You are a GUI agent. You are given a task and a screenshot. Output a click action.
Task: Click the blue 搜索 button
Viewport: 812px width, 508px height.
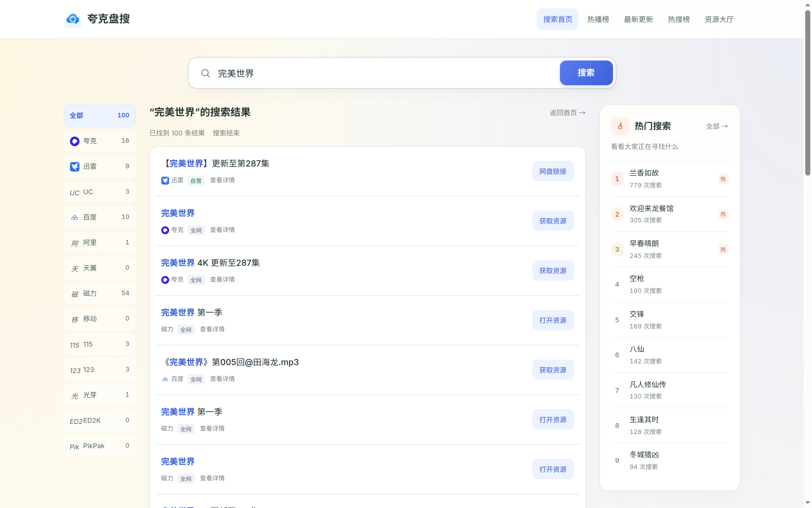586,73
